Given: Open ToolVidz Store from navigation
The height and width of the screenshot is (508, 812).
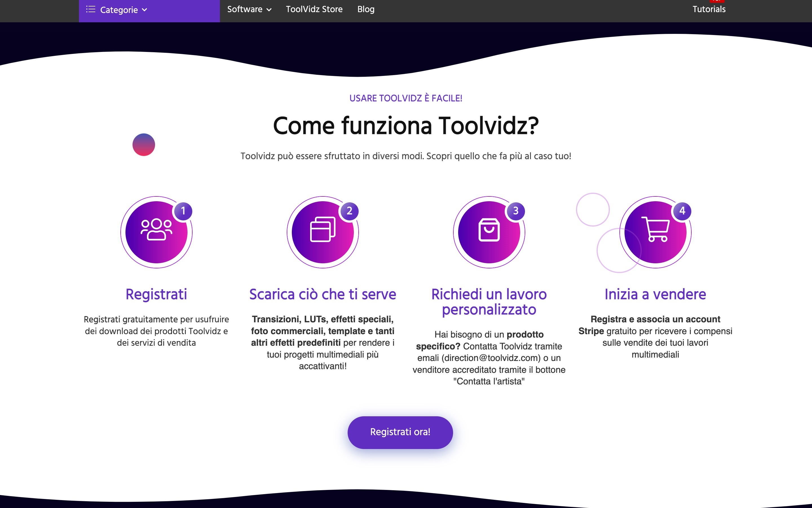Looking at the screenshot, I should coord(314,9).
